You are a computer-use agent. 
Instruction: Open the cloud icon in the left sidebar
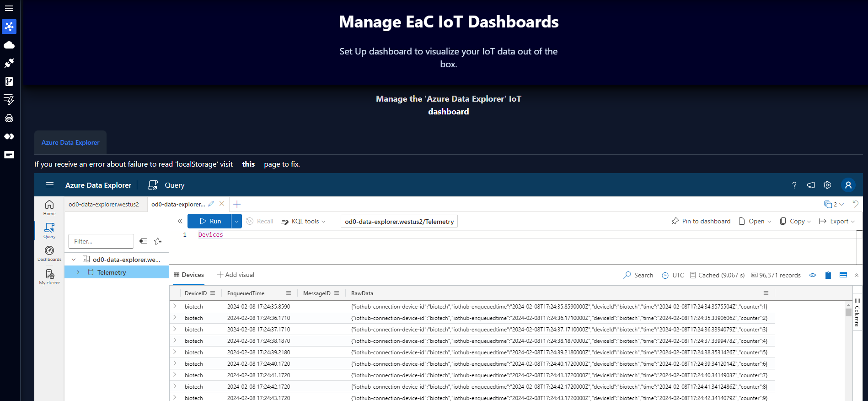[x=9, y=45]
